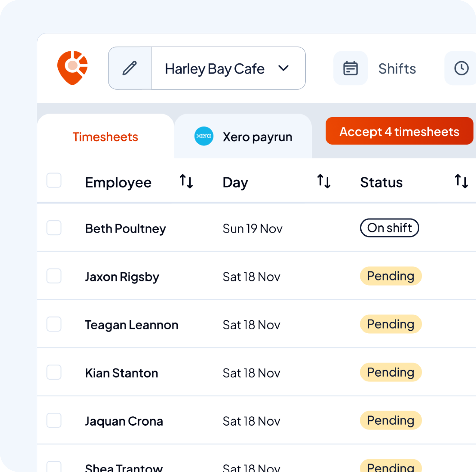Select the pencil edit icon

[129, 68]
